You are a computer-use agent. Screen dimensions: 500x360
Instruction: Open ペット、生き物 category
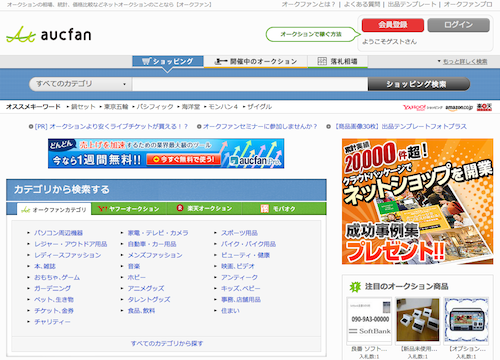tap(54, 300)
